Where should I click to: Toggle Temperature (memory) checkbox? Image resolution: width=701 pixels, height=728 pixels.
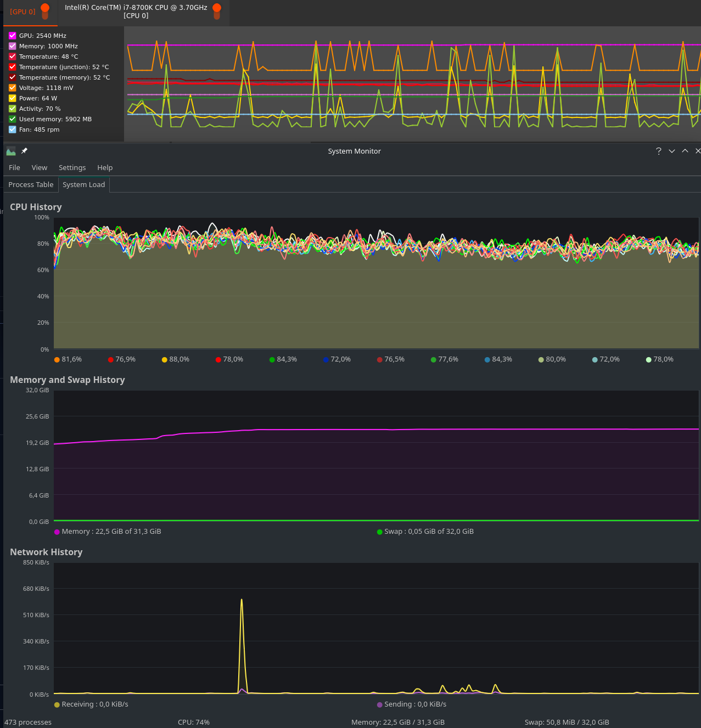coord(13,77)
